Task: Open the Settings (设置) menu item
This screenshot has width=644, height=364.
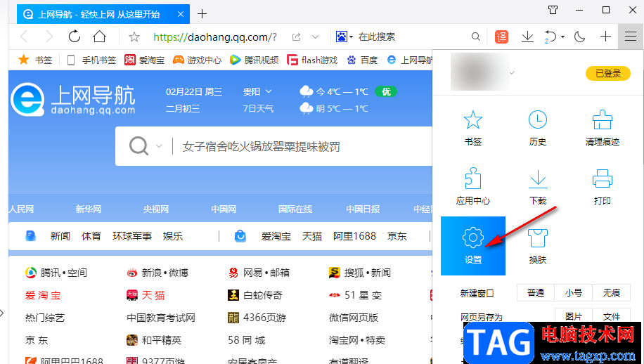Action: tap(472, 246)
